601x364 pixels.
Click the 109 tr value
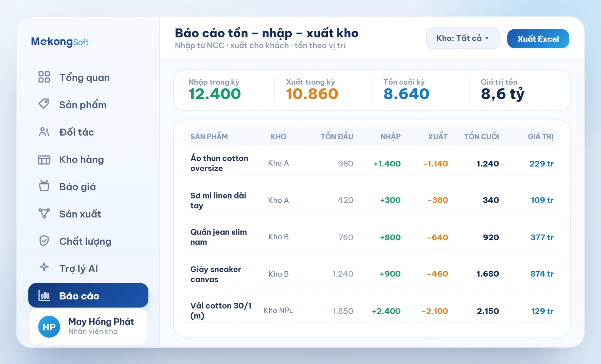[x=542, y=200]
